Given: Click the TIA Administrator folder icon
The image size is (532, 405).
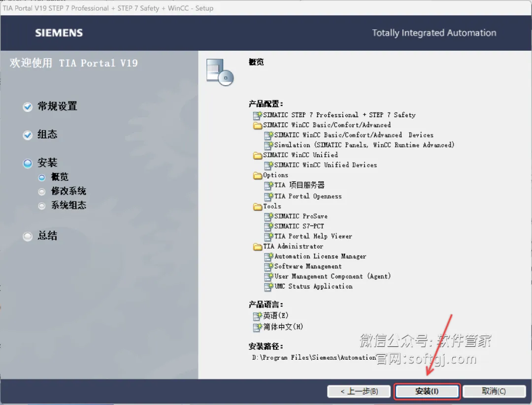Looking at the screenshot, I should coord(258,247).
